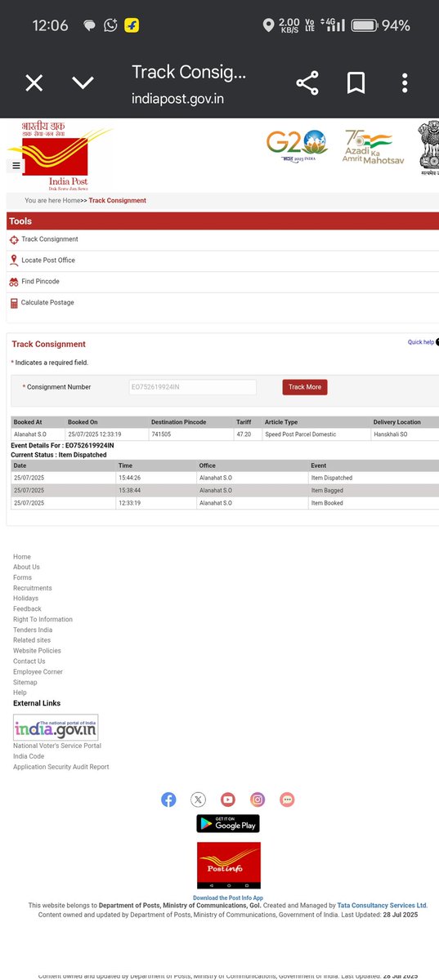This screenshot has height=980, width=439.
Task: Tap the Flipkart notification icon in status bar
Action: click(132, 25)
